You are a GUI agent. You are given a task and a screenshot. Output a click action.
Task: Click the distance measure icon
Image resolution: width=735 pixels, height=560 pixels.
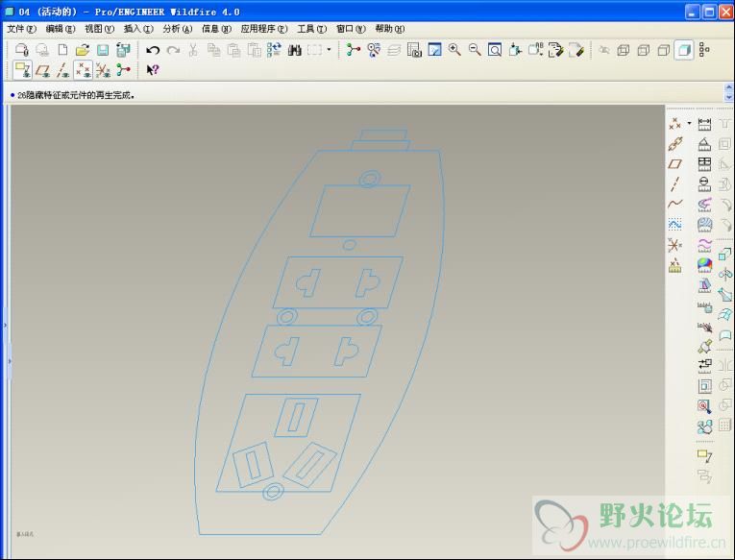(704, 124)
